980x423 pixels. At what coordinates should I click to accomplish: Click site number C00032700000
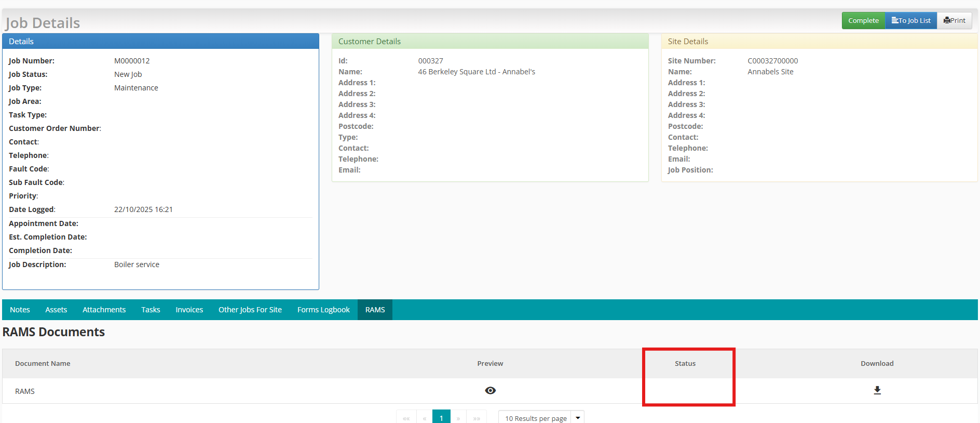[x=773, y=61]
